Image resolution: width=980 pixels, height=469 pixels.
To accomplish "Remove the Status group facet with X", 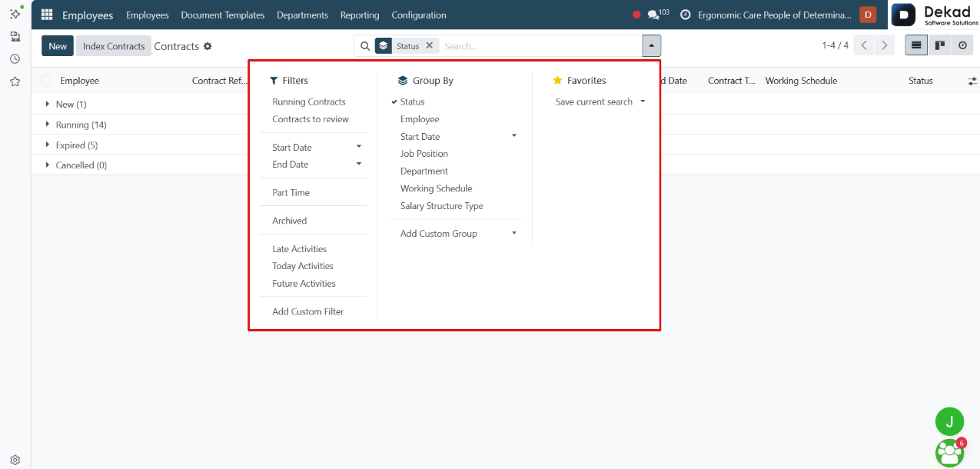I will 430,45.
